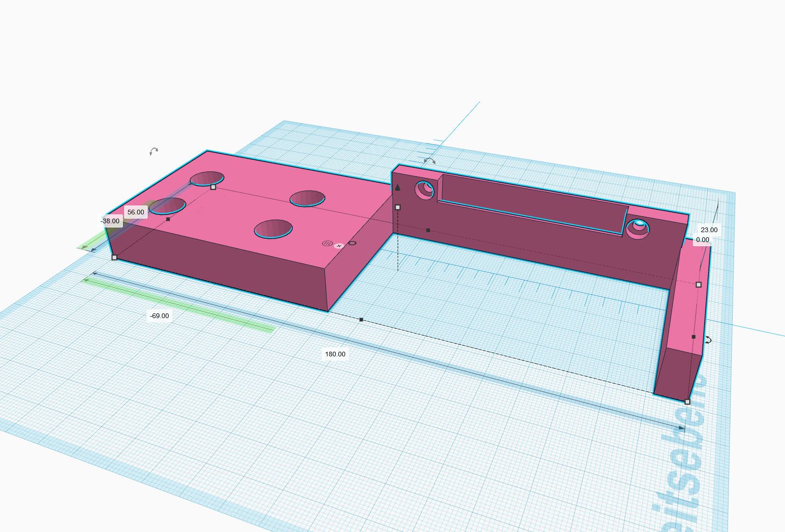
Task: Select the top-right hole on the block
Action: [x=307, y=199]
